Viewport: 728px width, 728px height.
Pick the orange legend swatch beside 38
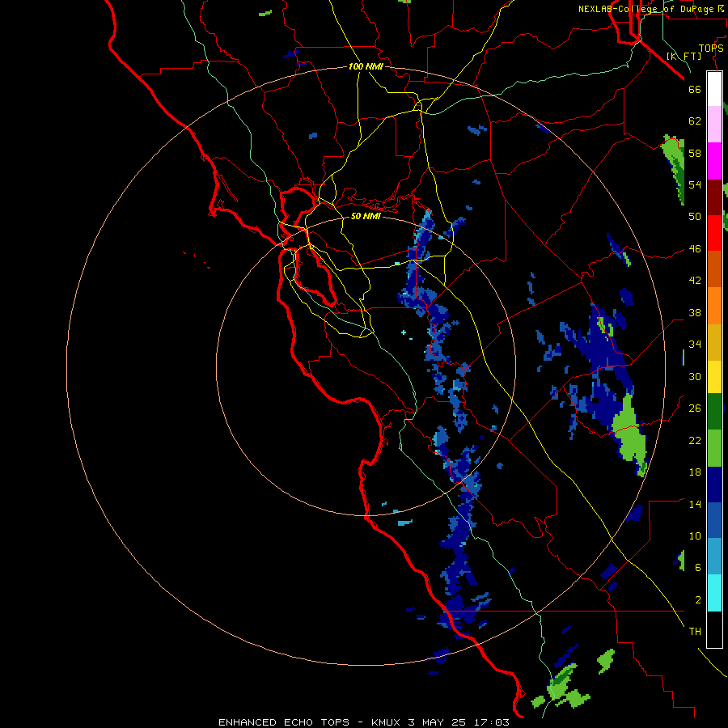(x=714, y=306)
